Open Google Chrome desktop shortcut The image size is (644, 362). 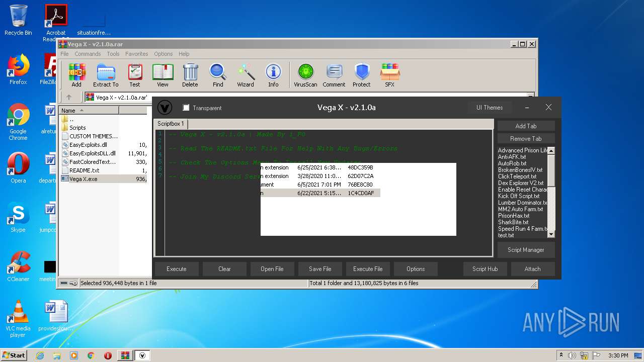tap(18, 122)
